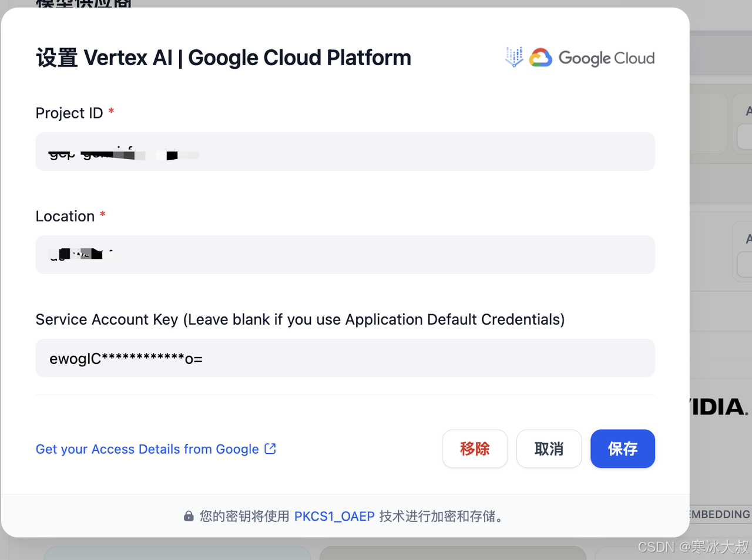Click the Project ID input field

[x=345, y=151]
